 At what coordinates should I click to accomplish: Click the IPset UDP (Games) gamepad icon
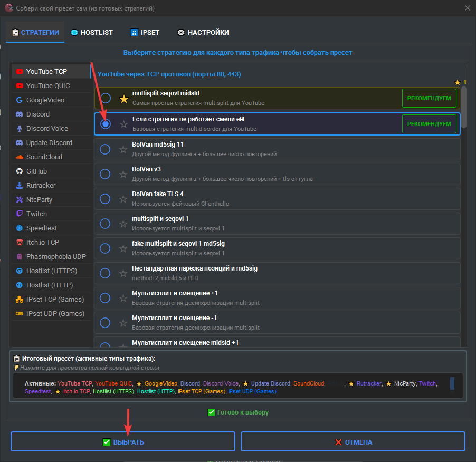tap(20, 314)
